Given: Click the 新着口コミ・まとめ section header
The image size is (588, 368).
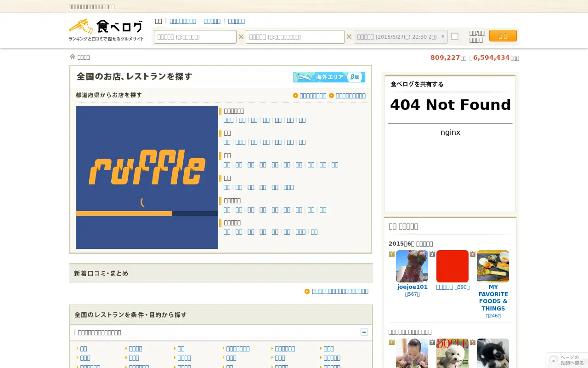Looking at the screenshot, I should coord(101,273).
